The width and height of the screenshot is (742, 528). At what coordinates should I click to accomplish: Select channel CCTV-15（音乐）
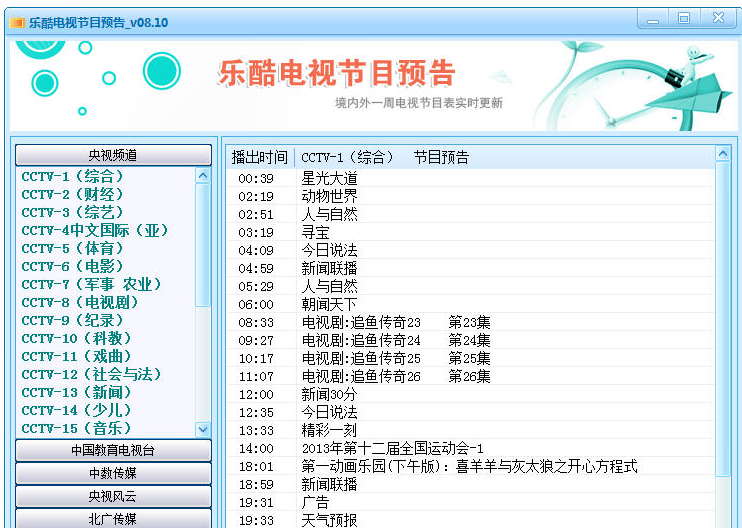tap(76, 428)
